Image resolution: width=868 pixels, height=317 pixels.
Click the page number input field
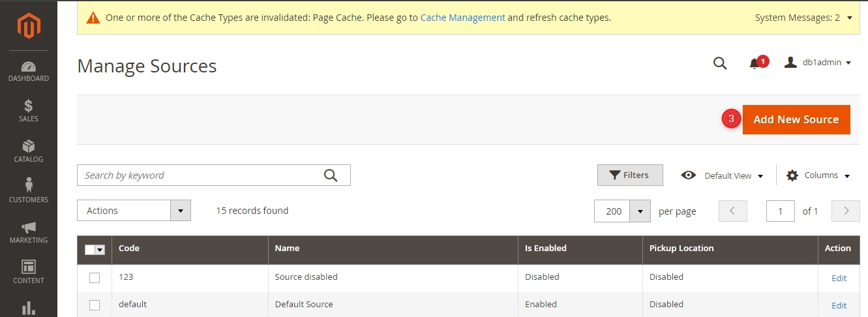click(x=780, y=211)
